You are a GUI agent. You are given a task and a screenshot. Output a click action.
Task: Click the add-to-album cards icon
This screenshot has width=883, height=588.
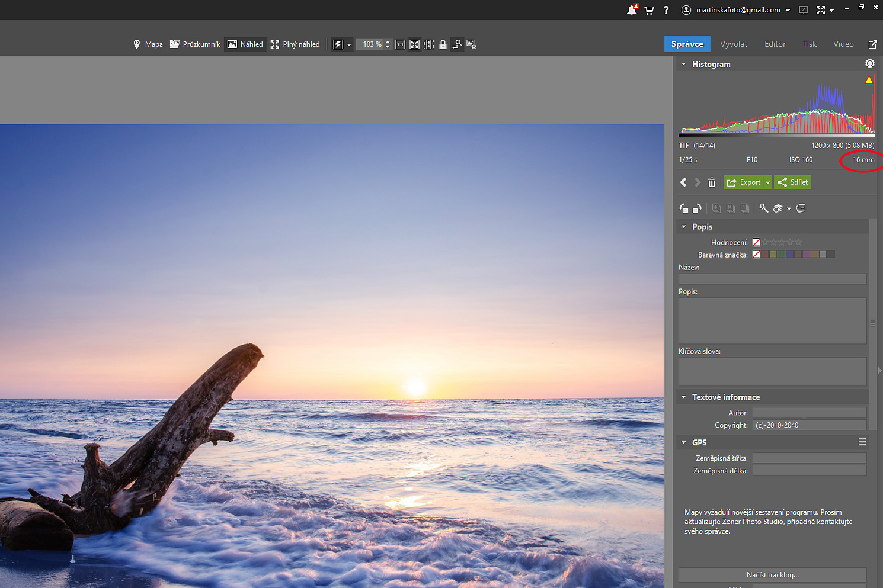[801, 208]
